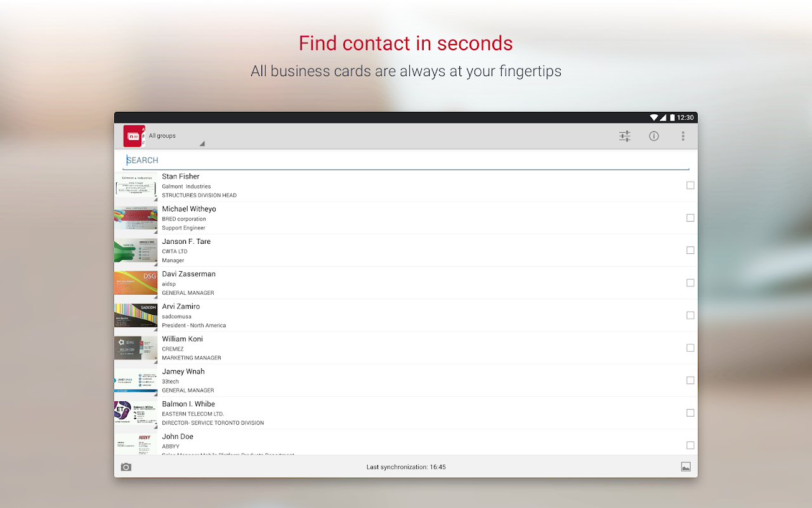The image size is (812, 508).
Task: Click the CWTA LTD company text
Action: tap(174, 251)
